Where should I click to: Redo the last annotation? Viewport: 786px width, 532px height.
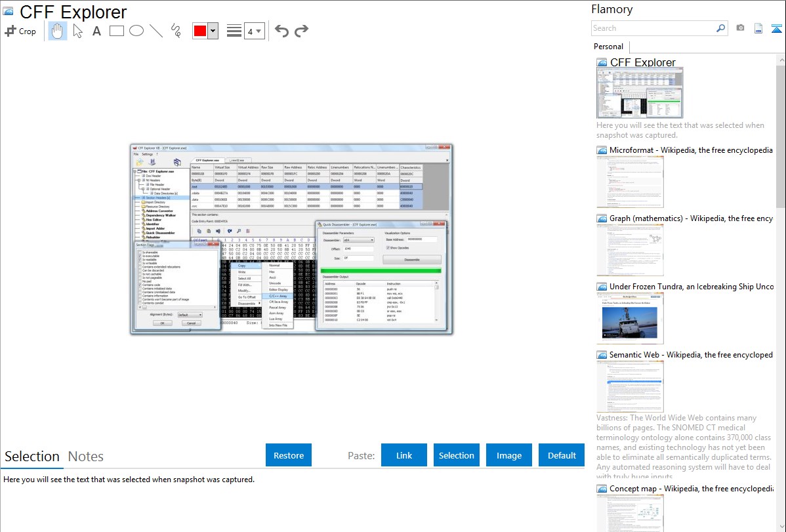(x=301, y=31)
